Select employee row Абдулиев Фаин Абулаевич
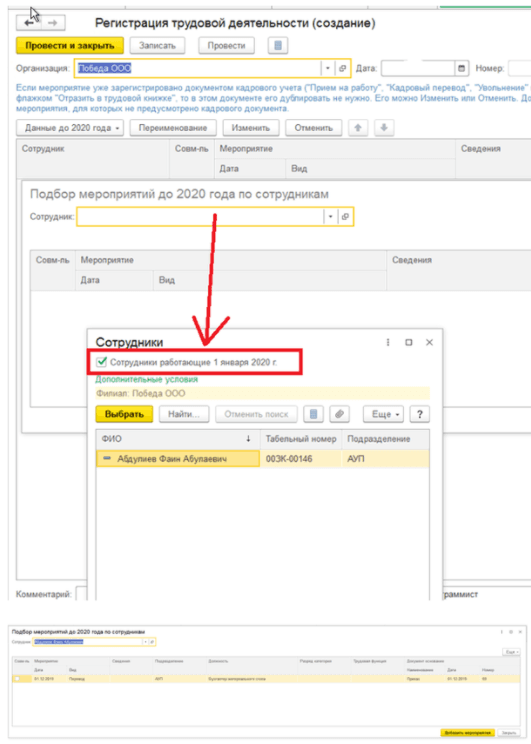Viewport: 531px width, 744px height. tap(262, 459)
